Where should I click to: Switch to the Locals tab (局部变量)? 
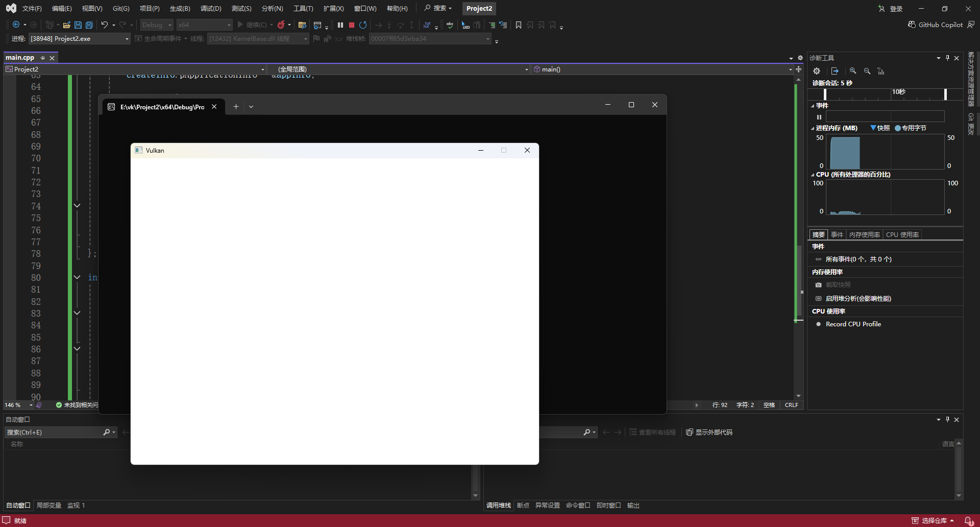point(49,506)
